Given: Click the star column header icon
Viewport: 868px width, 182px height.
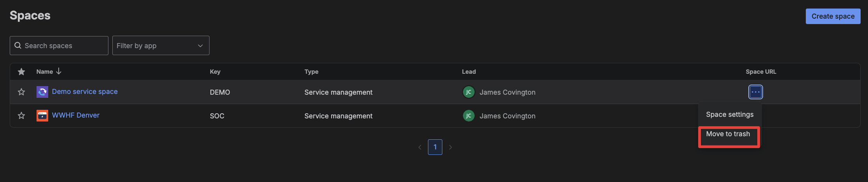Looking at the screenshot, I should point(21,72).
